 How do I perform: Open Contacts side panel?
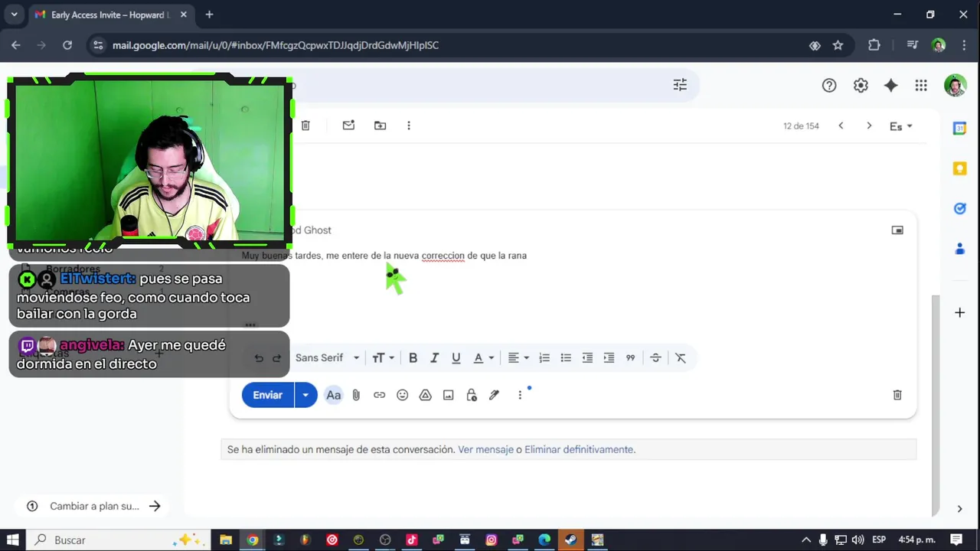[x=959, y=249]
